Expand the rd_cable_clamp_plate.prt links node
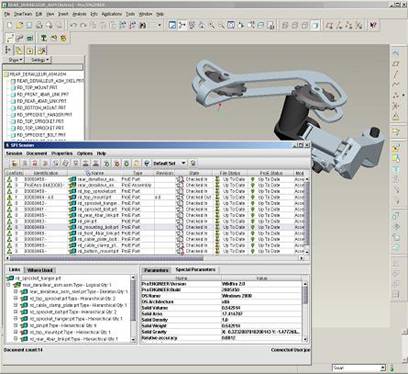This screenshot has height=374, width=408. point(15,305)
